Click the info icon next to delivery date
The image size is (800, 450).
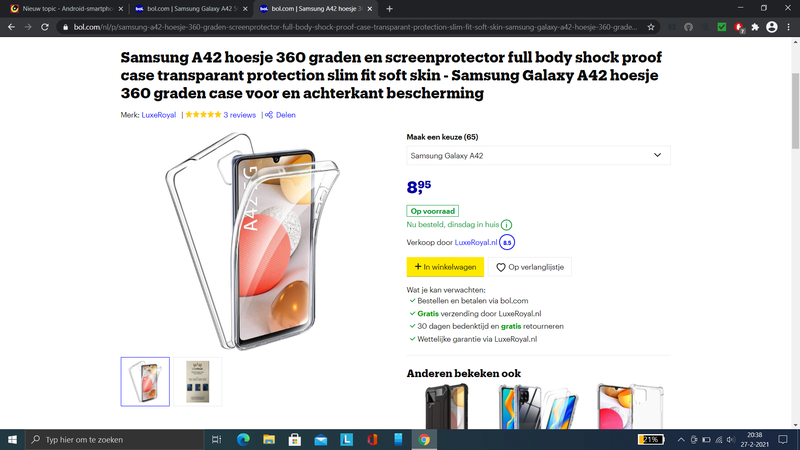[506, 224]
